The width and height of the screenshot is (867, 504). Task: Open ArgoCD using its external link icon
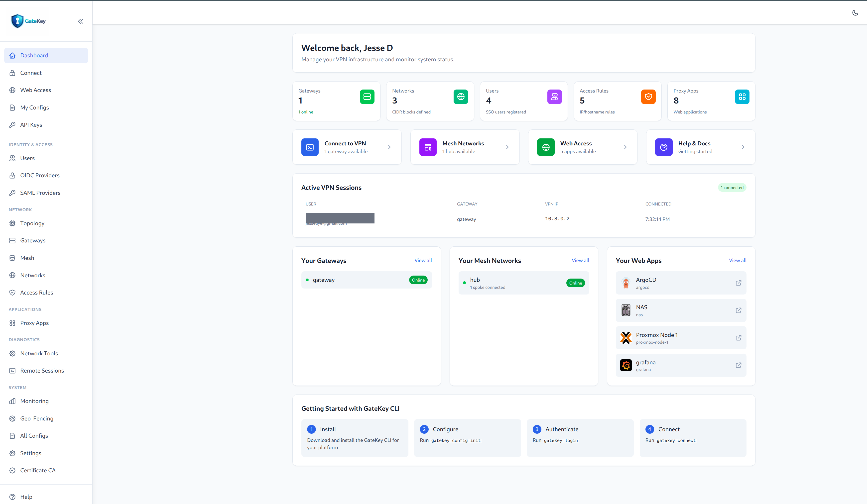pos(738,283)
